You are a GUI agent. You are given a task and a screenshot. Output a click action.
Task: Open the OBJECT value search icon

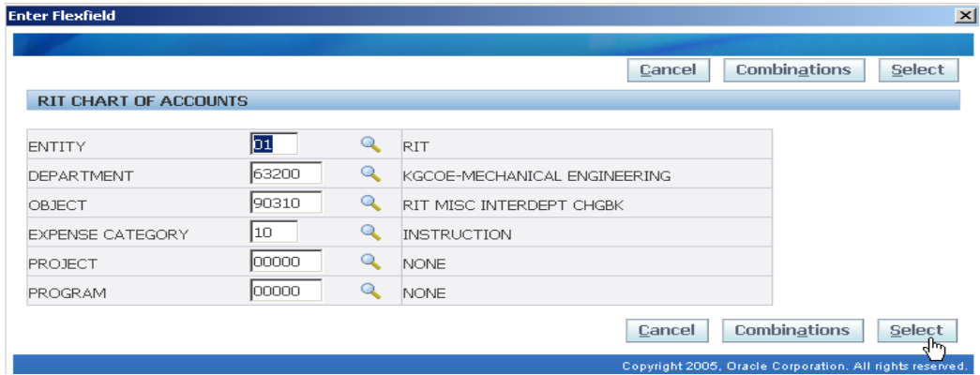click(371, 203)
